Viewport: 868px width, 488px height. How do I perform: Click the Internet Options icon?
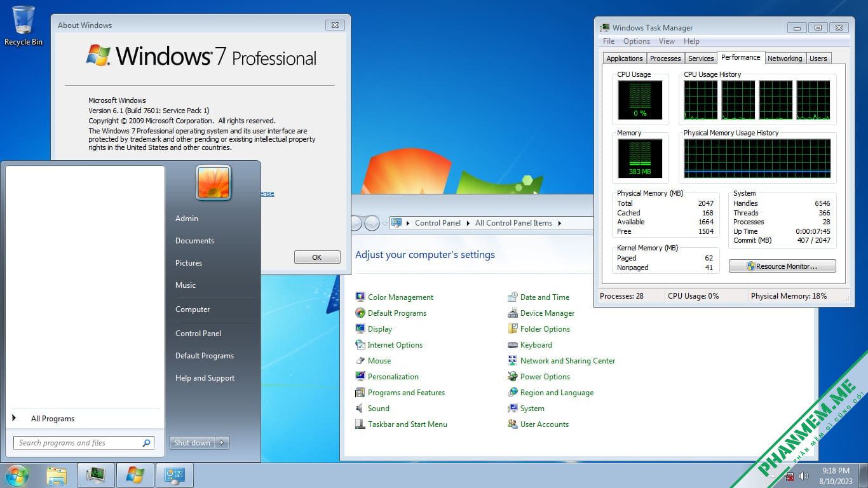[x=360, y=345]
